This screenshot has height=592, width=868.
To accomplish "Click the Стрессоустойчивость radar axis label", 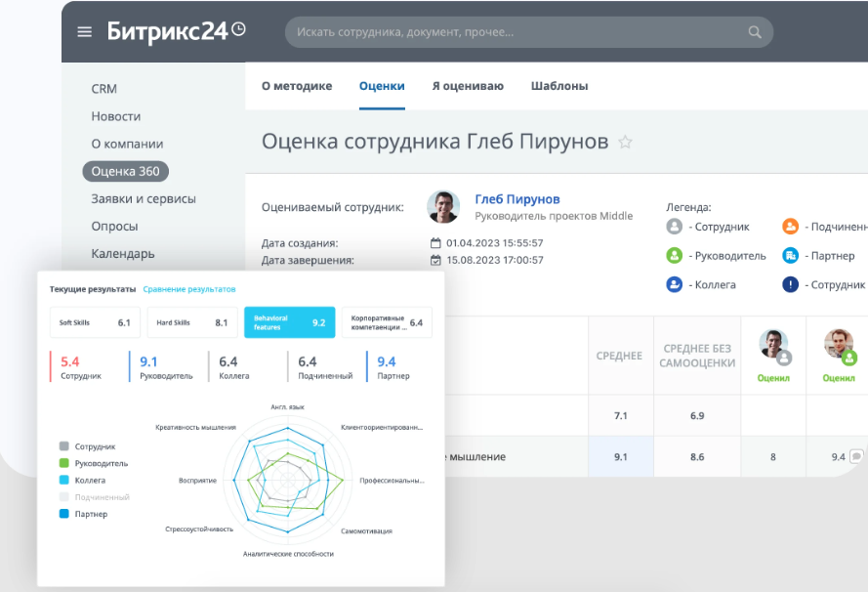I will tap(199, 529).
